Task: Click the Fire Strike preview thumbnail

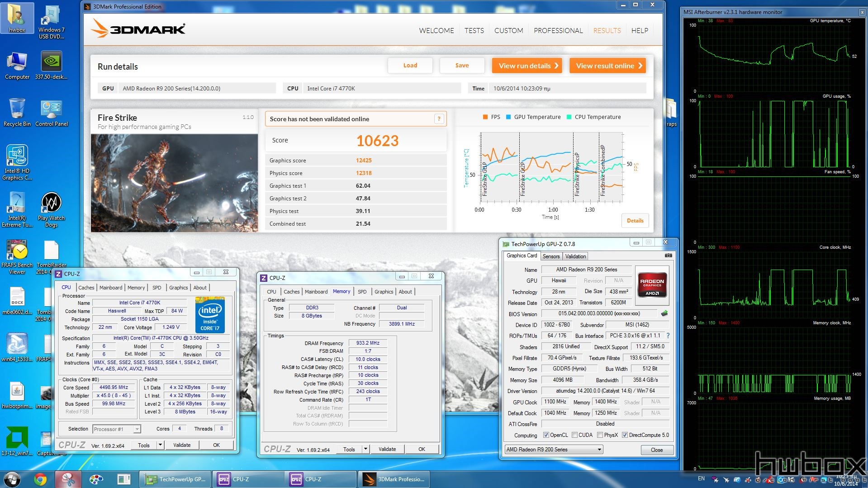Action: point(174,183)
